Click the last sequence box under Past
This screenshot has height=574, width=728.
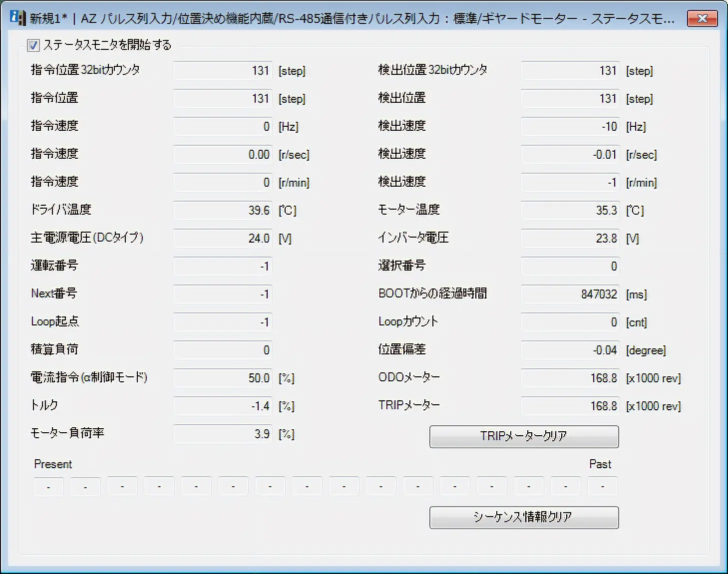[603, 486]
